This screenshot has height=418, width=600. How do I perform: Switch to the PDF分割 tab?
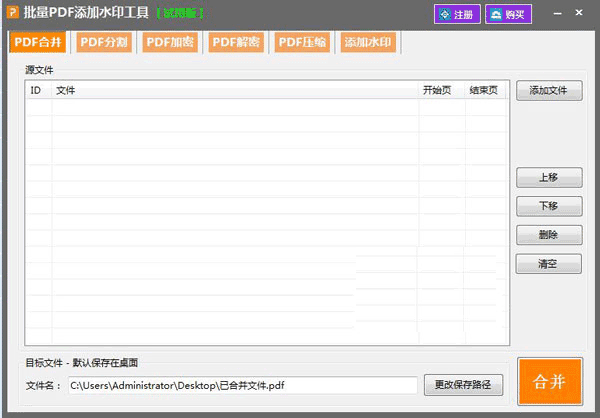104,42
